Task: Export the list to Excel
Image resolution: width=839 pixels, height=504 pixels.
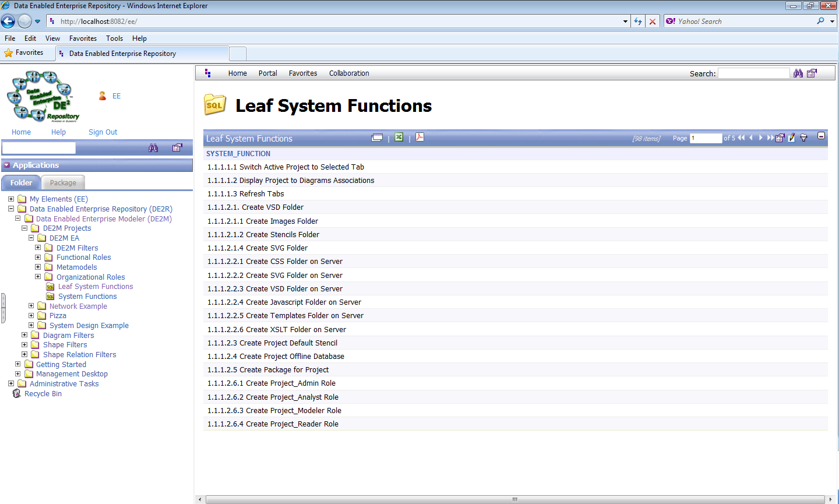Action: tap(399, 138)
